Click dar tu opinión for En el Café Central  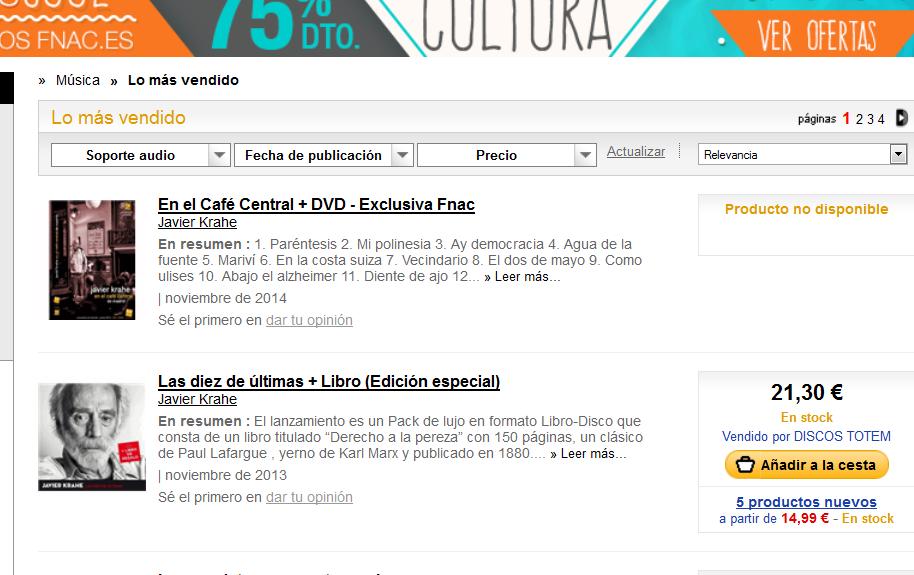(309, 320)
